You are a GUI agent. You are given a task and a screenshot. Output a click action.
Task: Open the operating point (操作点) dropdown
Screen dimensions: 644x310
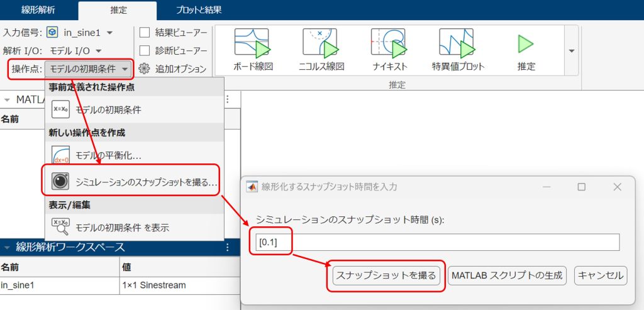coord(89,69)
